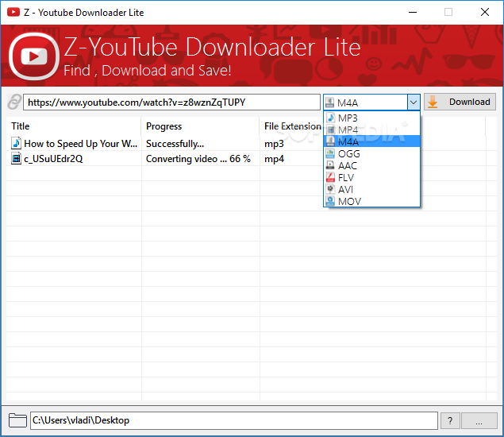Viewport: 504px width, 437px height.
Task: Click the film icon beside c_USuUEdr2Q
Action: (16, 158)
